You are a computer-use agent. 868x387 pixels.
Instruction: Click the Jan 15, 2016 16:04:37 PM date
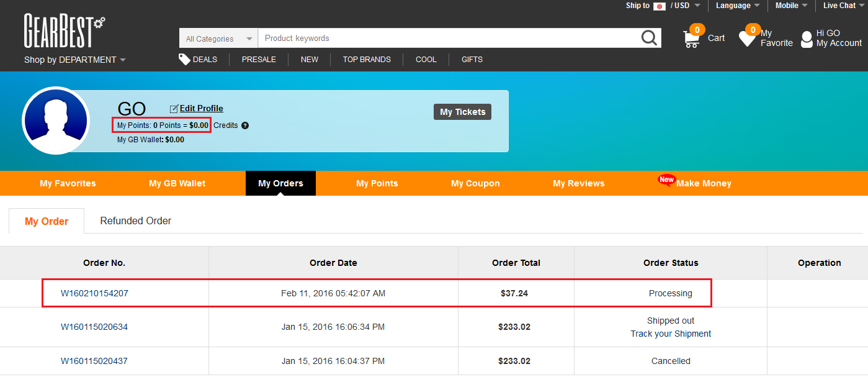[333, 361]
